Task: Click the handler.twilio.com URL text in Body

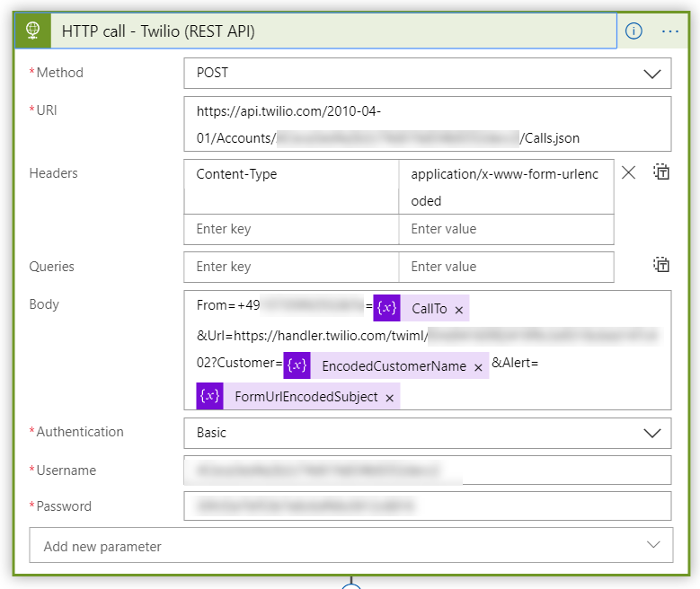Action: point(313,336)
